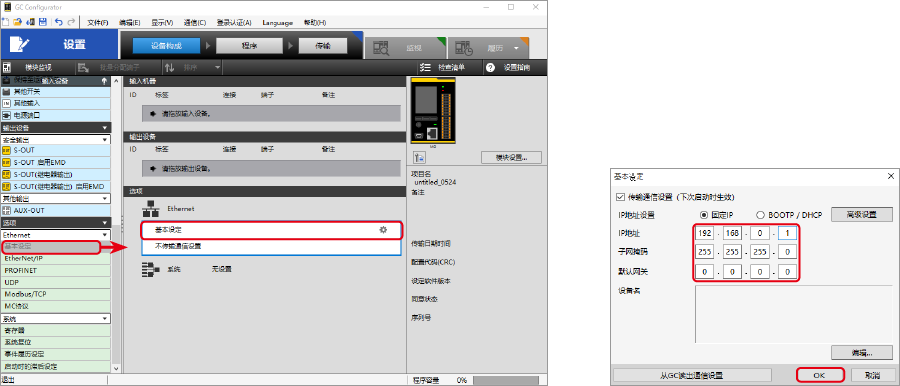900x386 pixels.
Task: Select the 固定IP radio button
Action: pos(704,215)
